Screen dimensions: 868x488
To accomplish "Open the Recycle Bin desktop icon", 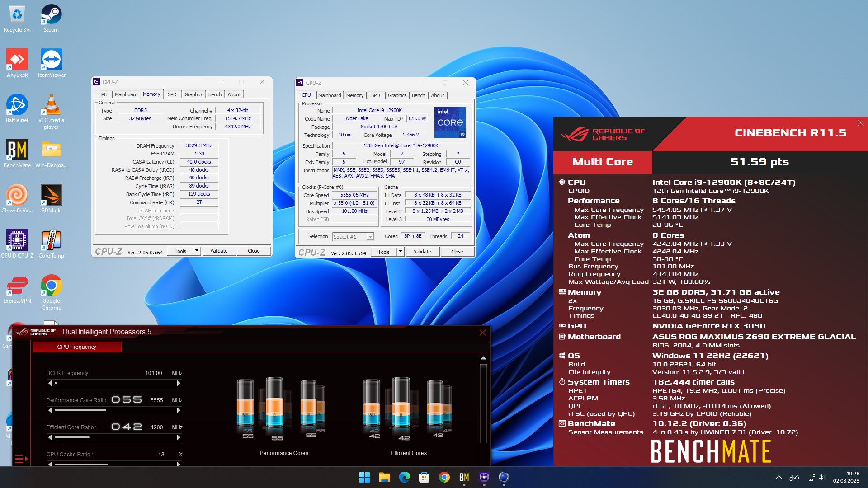I will click(17, 19).
